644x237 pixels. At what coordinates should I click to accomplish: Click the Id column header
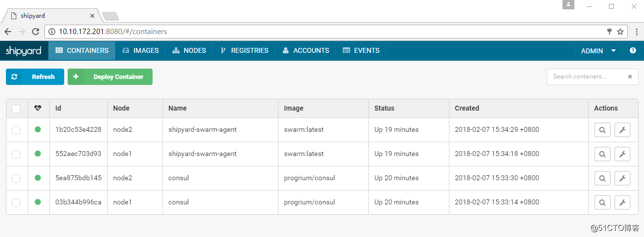click(58, 108)
